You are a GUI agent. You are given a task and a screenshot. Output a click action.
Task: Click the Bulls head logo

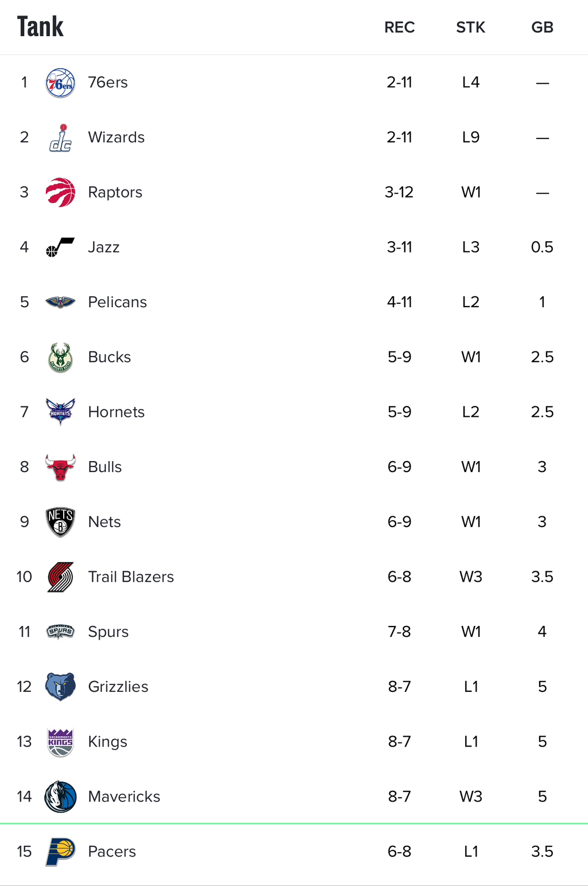click(60, 467)
